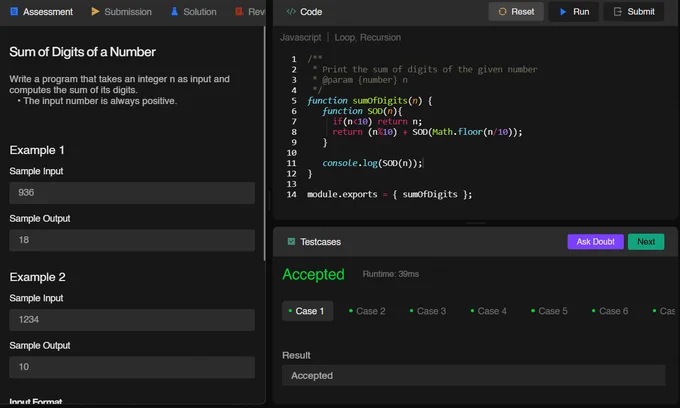
Task: Click the 'Javascript' language label
Action: [x=301, y=37]
